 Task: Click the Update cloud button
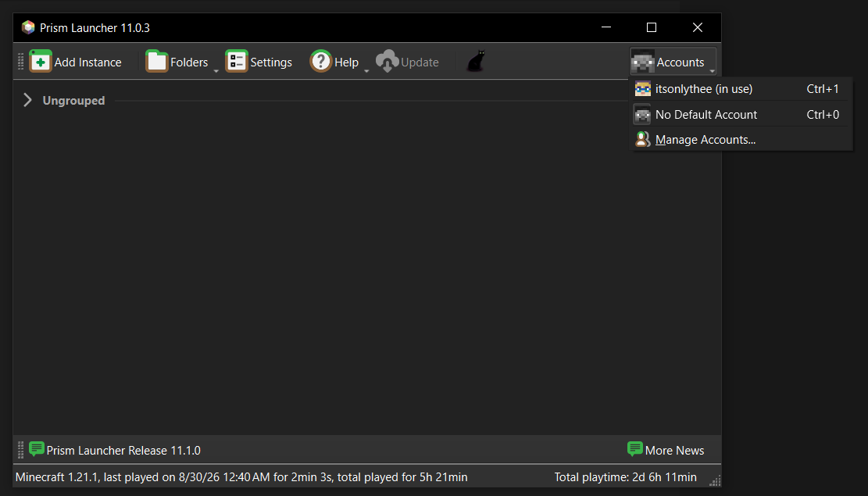tap(407, 62)
